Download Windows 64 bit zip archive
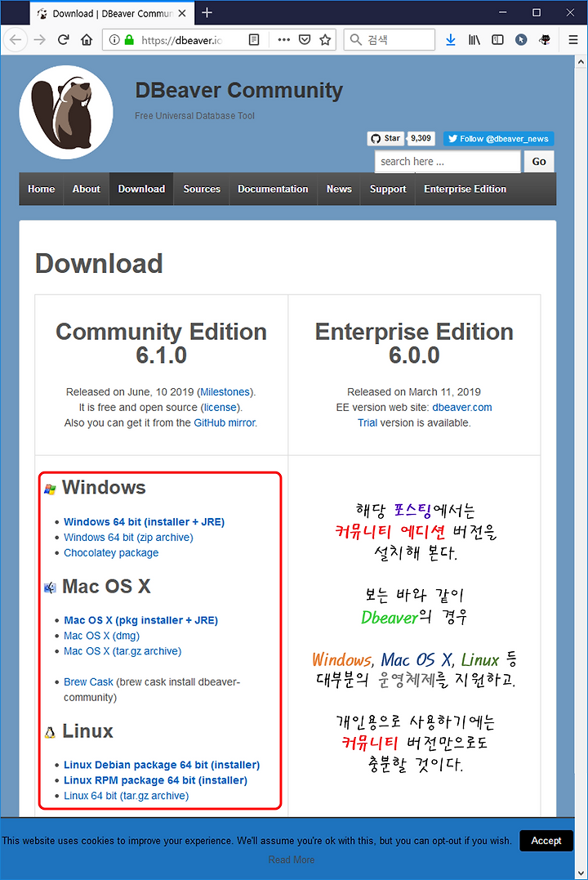Viewport: 588px width, 880px height. tap(128, 538)
